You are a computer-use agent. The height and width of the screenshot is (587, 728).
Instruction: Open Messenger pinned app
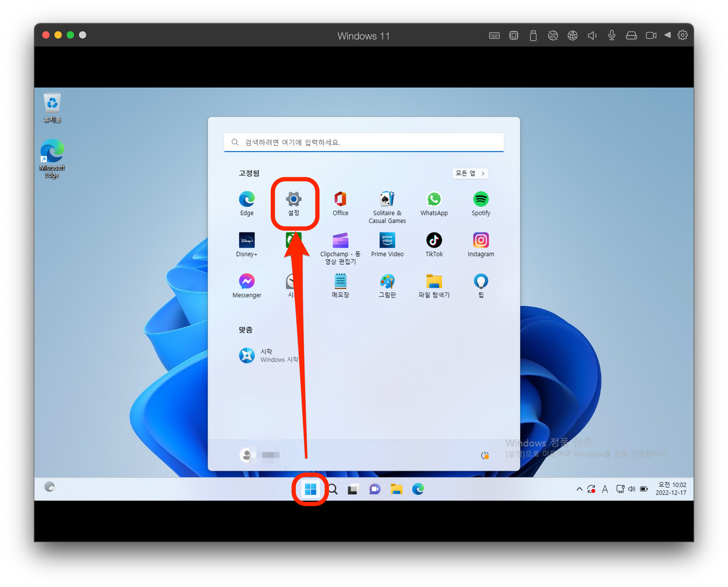(x=247, y=286)
